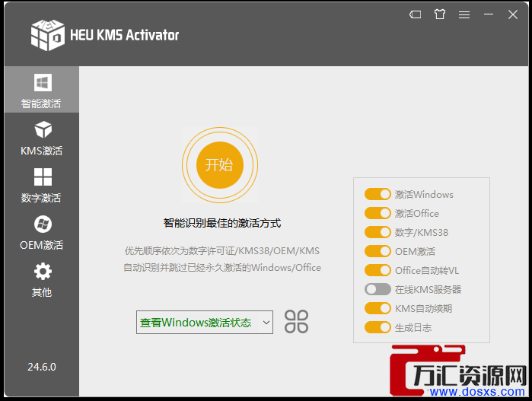Open the hamburger menu icon
The height and width of the screenshot is (401, 532).
click(x=464, y=14)
